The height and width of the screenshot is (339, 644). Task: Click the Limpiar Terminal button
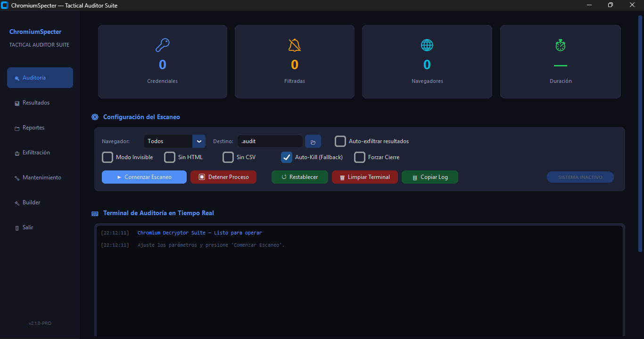click(x=365, y=177)
